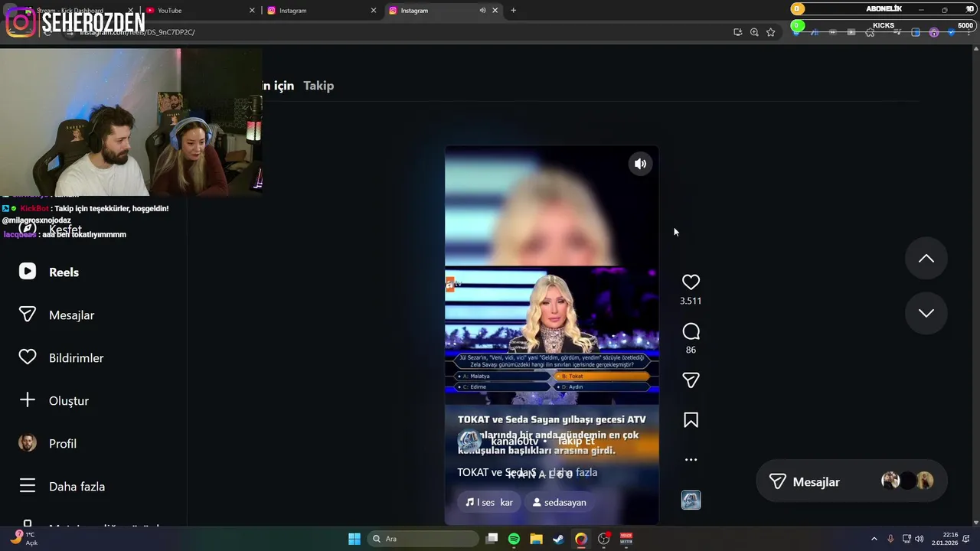Expand caption with daha fazla link
The width and height of the screenshot is (980, 551).
(573, 472)
